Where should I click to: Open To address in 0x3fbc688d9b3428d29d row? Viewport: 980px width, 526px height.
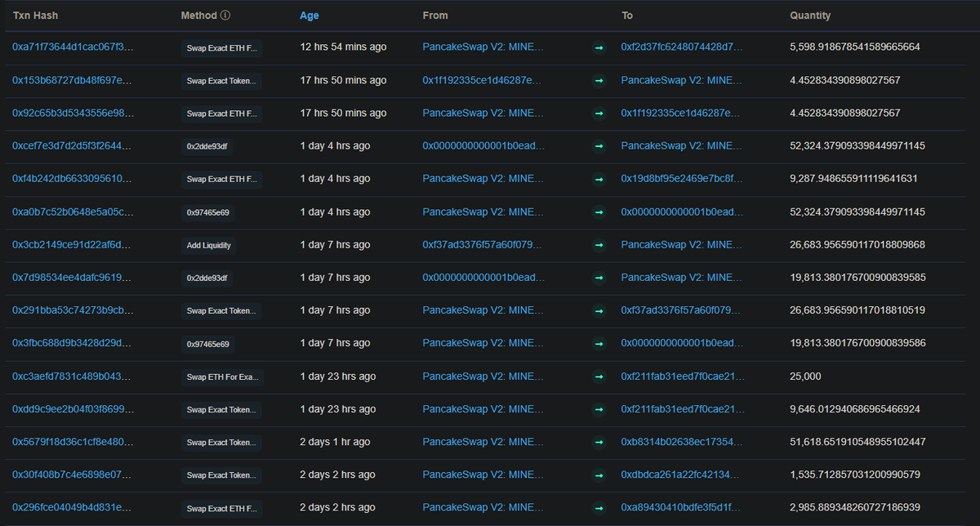point(682,343)
